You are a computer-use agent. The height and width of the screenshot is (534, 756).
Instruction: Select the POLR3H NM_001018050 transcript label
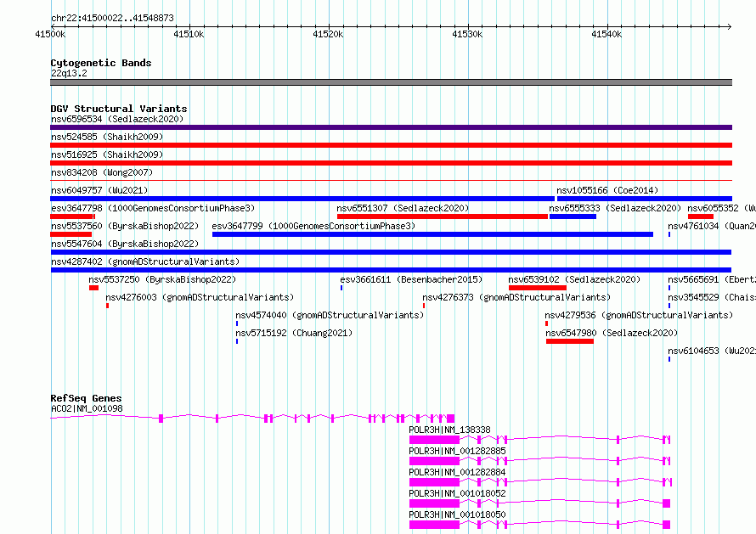pos(457,514)
